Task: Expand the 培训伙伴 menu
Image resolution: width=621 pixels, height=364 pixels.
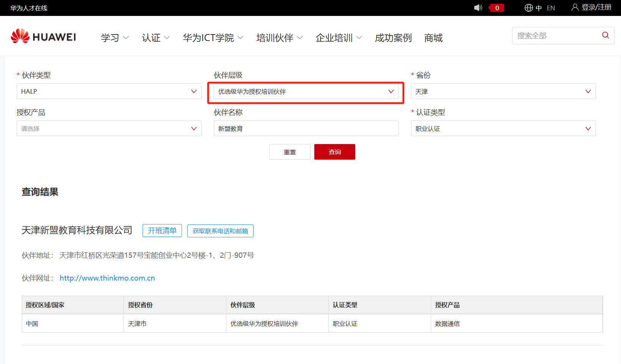Action: (279, 38)
